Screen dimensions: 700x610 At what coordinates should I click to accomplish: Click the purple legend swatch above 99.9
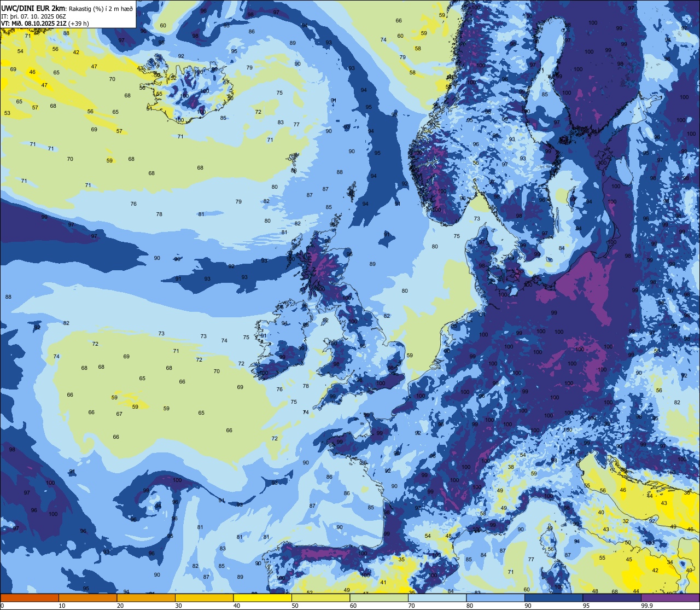(670, 597)
